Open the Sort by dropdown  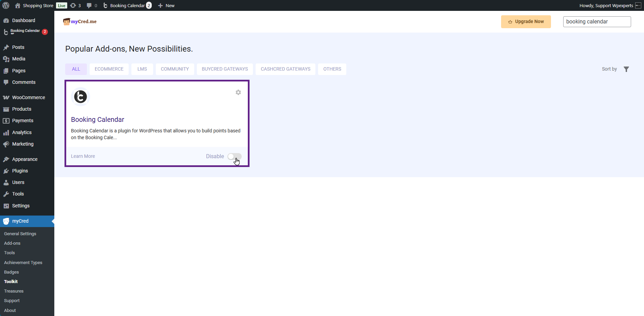609,69
